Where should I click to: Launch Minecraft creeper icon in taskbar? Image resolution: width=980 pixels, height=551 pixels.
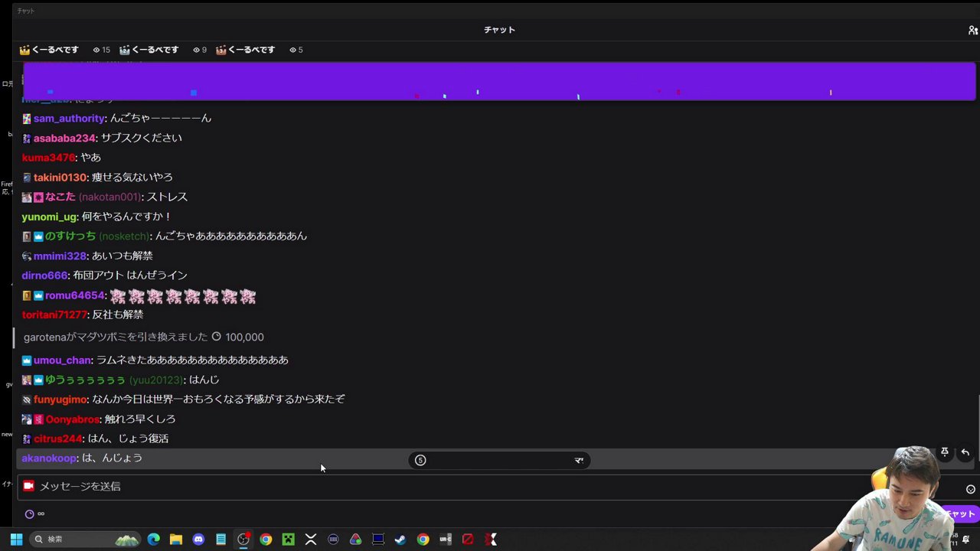coord(288,540)
